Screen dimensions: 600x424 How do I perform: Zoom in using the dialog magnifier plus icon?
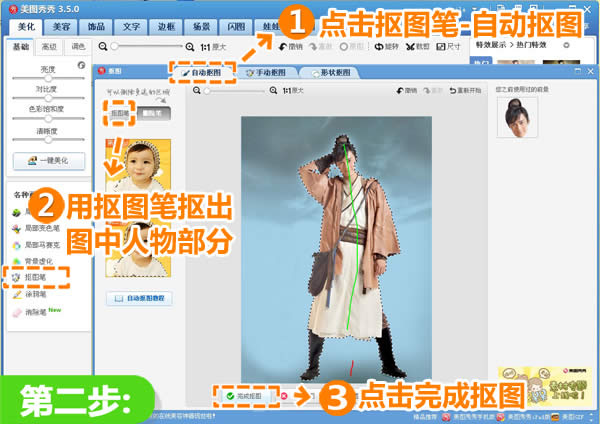coord(273,91)
